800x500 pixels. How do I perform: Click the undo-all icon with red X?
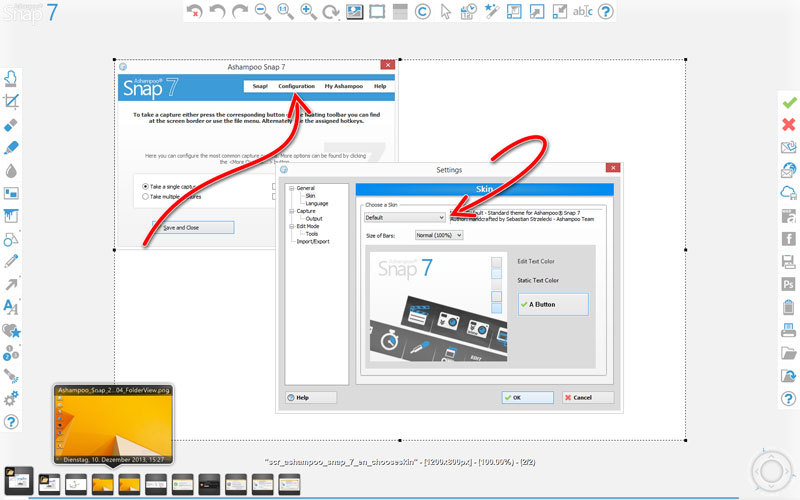tap(194, 11)
